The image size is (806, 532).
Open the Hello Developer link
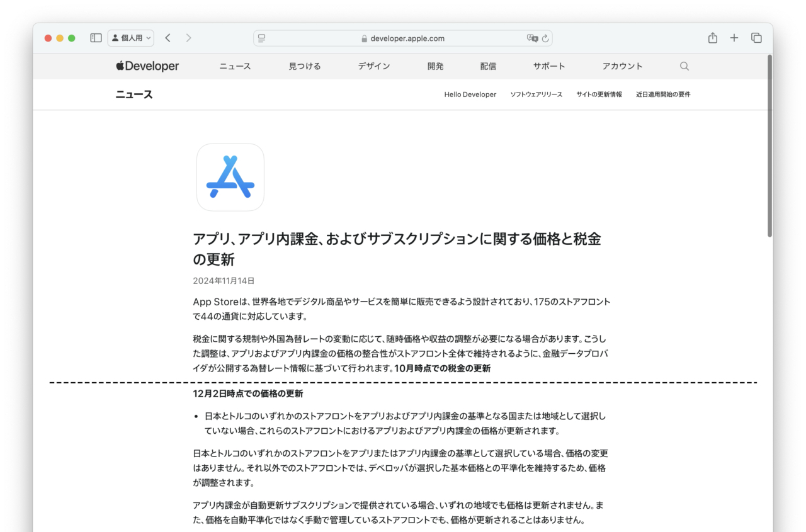point(470,94)
